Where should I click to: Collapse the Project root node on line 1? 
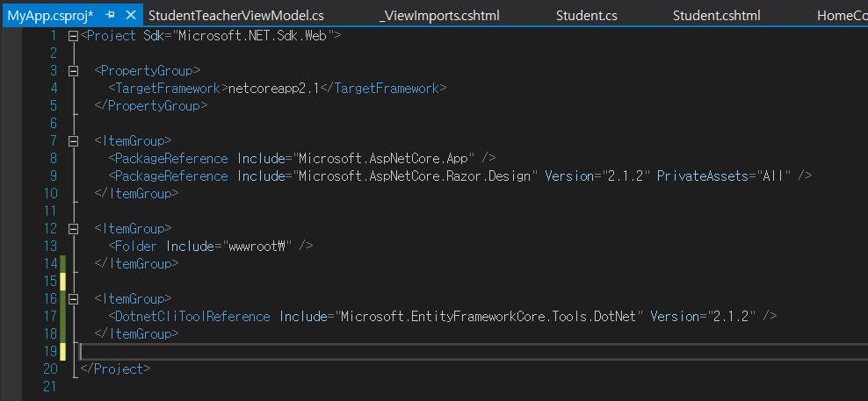[73, 36]
